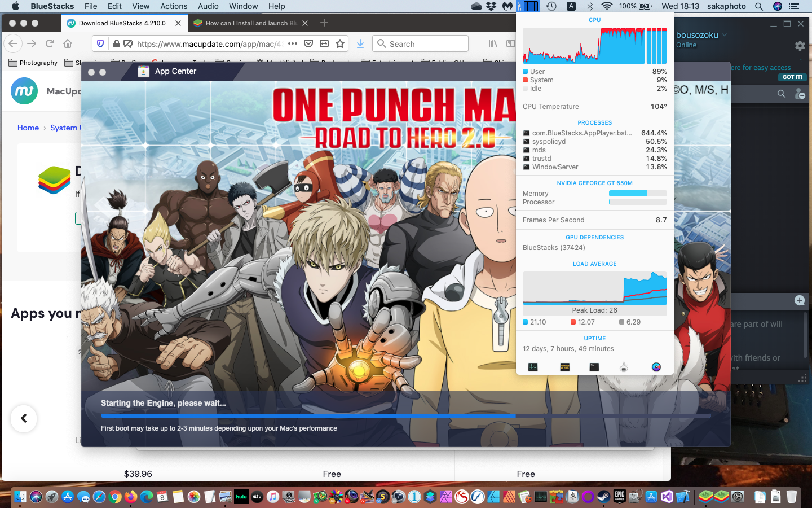
Task: Open Bluetooth menu bar icon
Action: [x=590, y=6]
